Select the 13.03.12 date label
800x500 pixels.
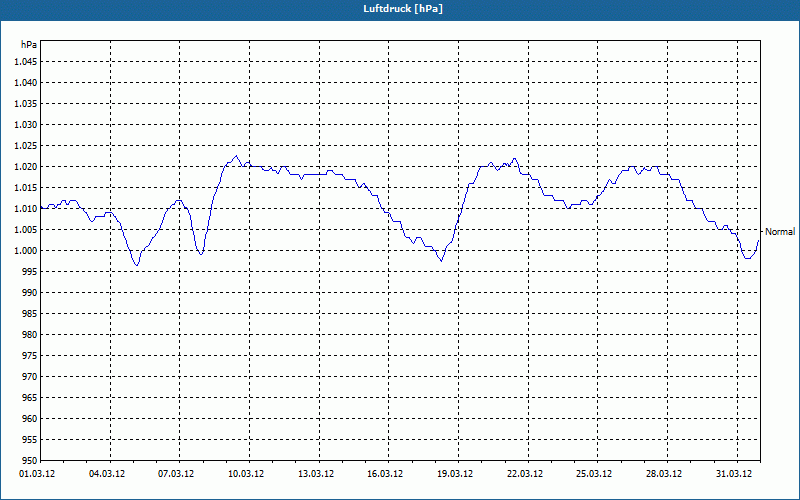click(316, 474)
